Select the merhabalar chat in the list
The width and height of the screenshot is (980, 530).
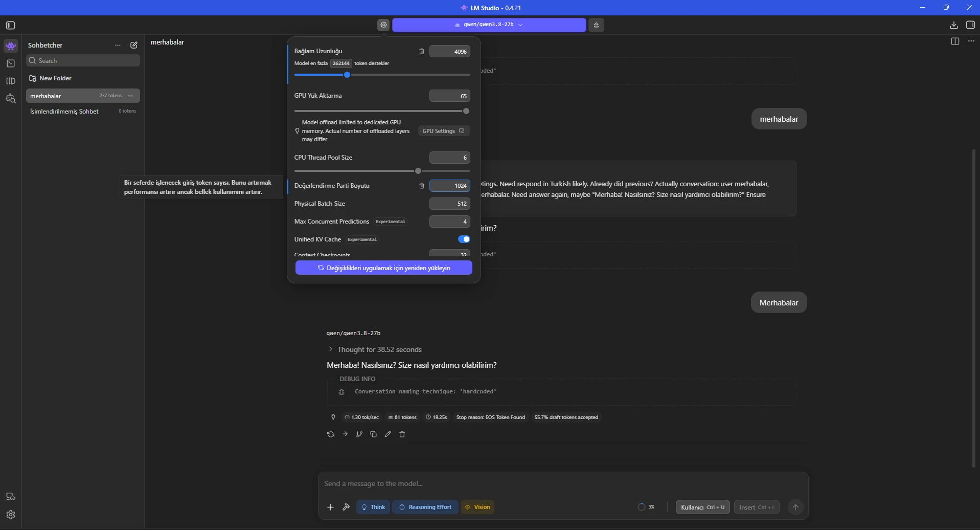pyautogui.click(x=83, y=96)
